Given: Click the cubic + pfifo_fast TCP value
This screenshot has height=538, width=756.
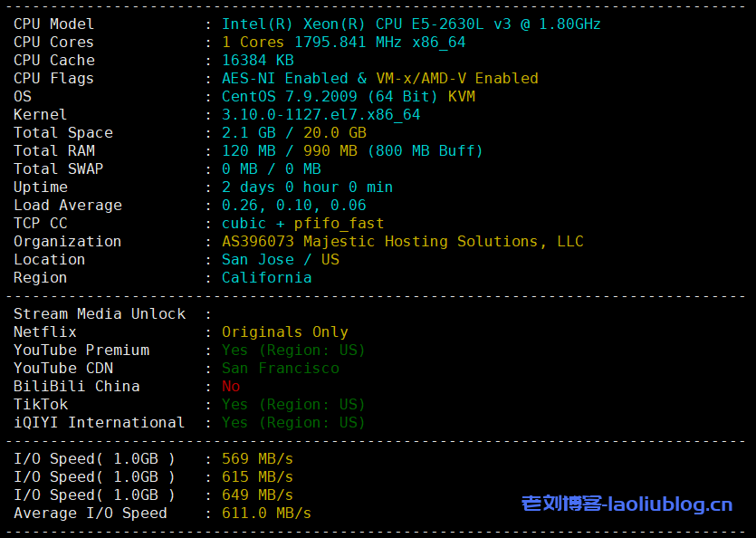Looking at the screenshot, I should (302, 224).
